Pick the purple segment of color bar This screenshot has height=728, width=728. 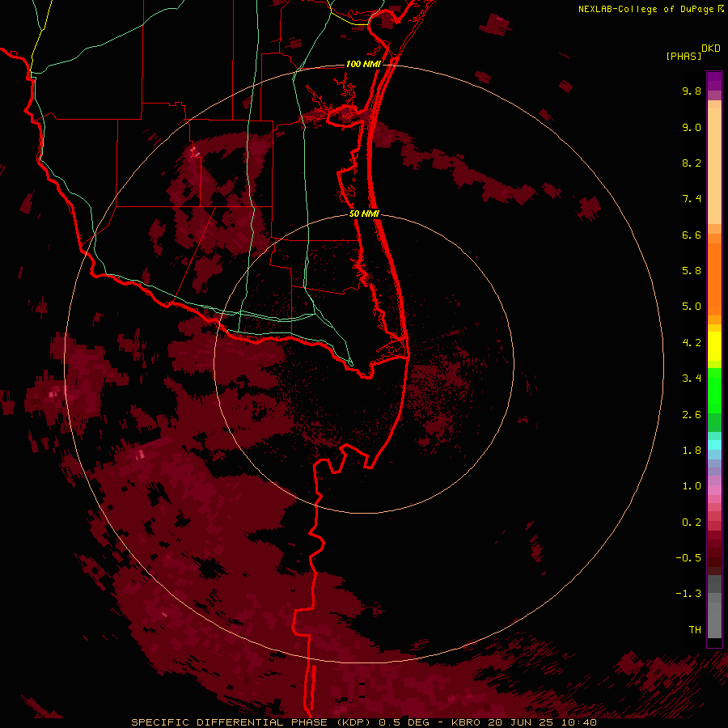[x=714, y=81]
